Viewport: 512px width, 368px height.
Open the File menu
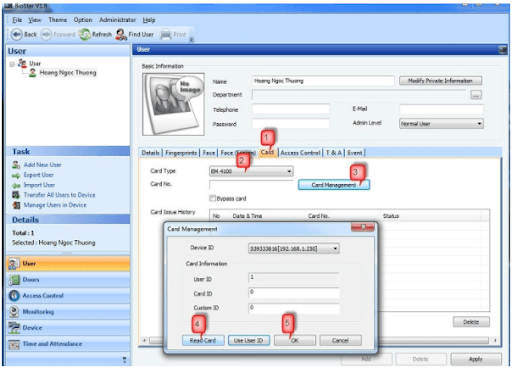point(17,20)
